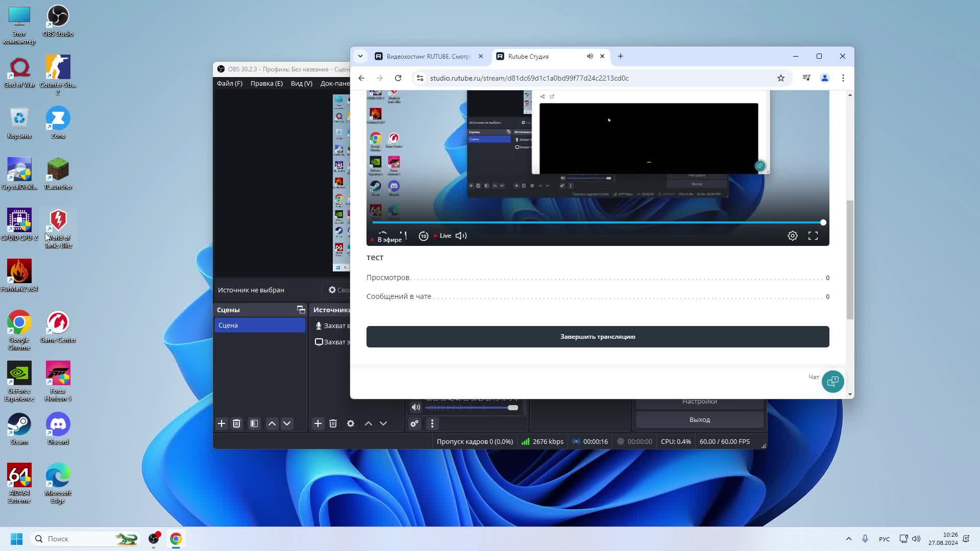Select the Steam desktop icon

coord(19,429)
